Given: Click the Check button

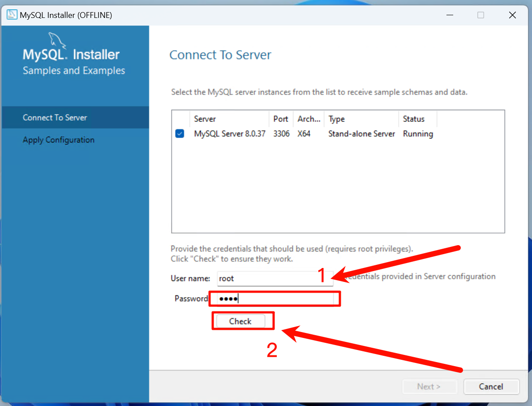Looking at the screenshot, I should click(x=240, y=321).
